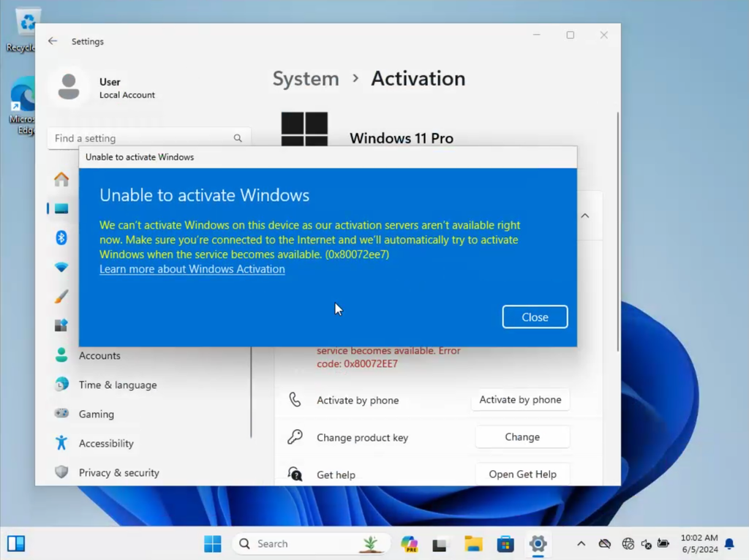Open Network & internet via Wi-Fi icon
749x560 pixels.
tap(61, 267)
